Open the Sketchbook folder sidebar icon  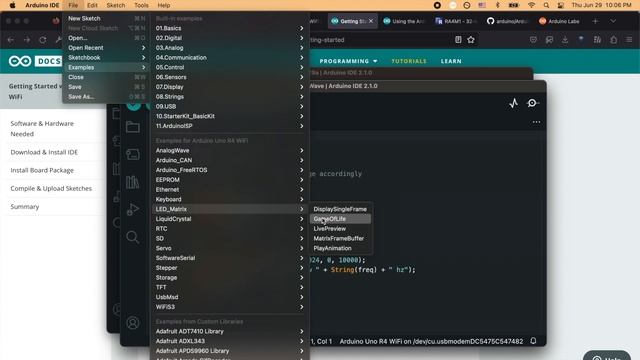(x=133, y=127)
